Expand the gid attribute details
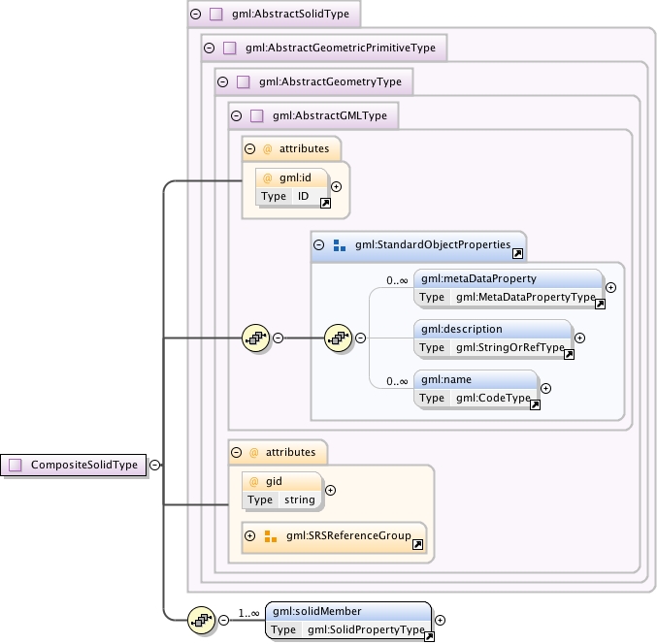This screenshot has width=657, height=644. point(330,490)
